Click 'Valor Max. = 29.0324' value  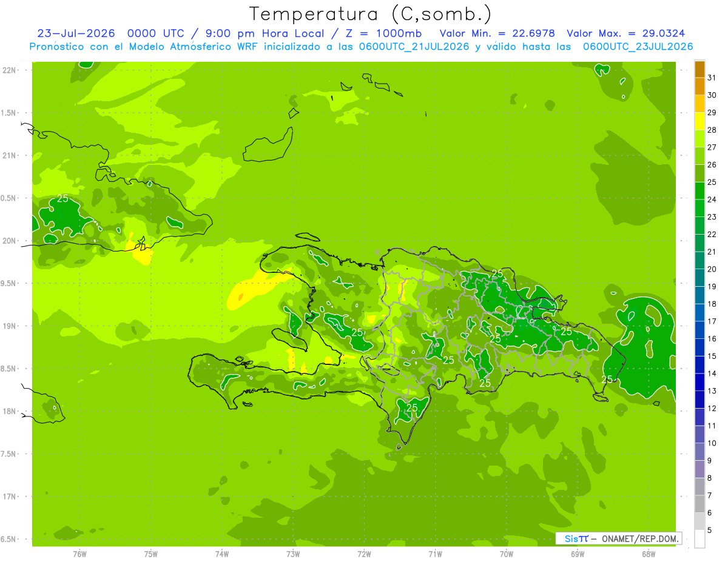[626, 33]
